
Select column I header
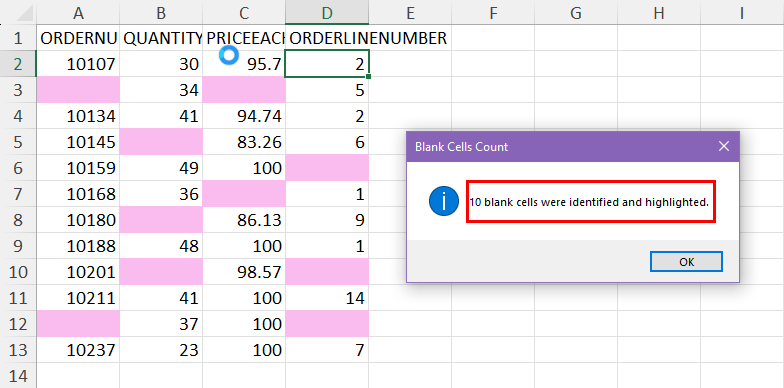coord(742,13)
